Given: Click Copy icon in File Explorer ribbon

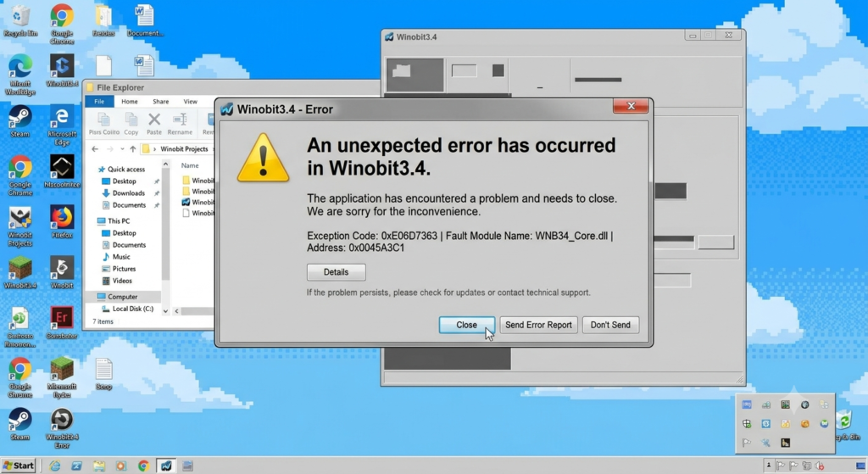Looking at the screenshot, I should [131, 124].
